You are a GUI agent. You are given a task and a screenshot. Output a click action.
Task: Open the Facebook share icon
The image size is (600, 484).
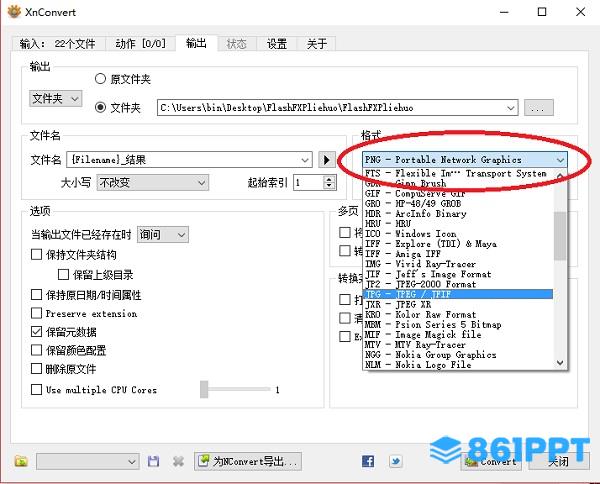[x=368, y=461]
